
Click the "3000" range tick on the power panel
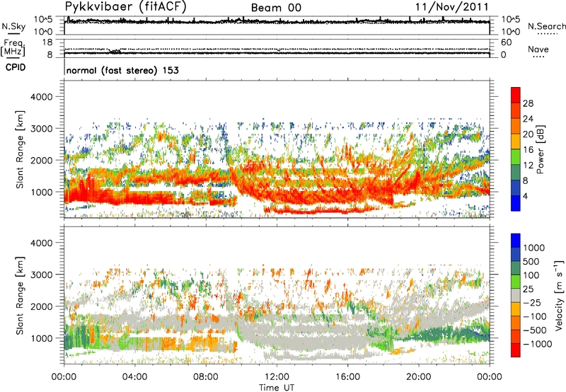[42, 129]
